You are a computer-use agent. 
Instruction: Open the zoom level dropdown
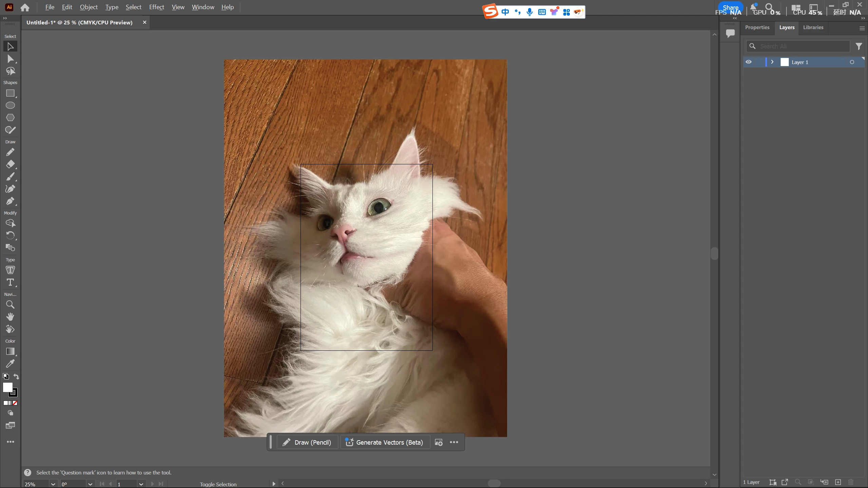[x=53, y=484]
